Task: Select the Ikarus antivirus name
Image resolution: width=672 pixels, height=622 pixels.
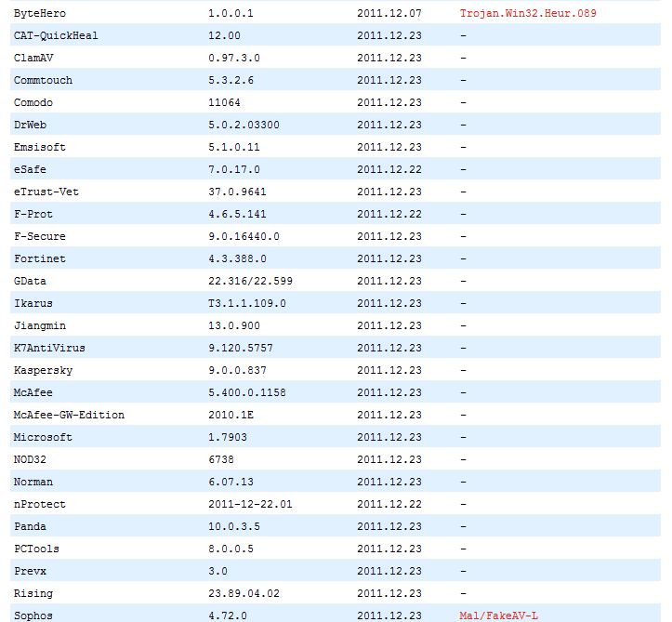Action: 33,303
